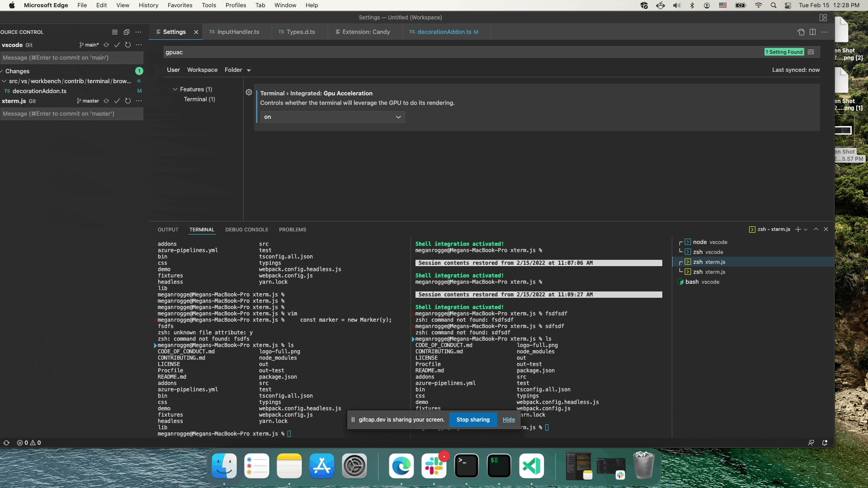This screenshot has width=868, height=488.
Task: Toggle maximize of the terminal panel
Action: pos(816,229)
